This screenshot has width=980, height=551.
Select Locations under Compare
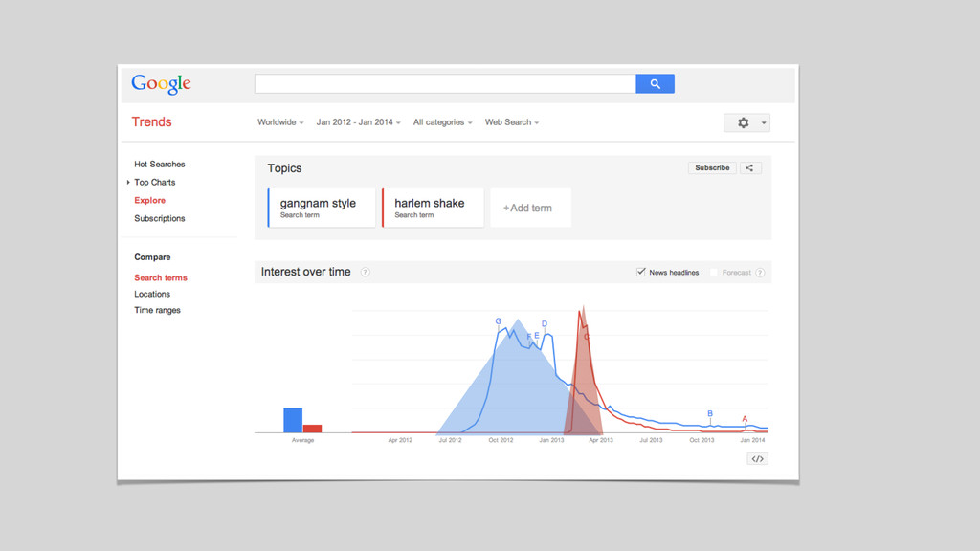click(152, 295)
